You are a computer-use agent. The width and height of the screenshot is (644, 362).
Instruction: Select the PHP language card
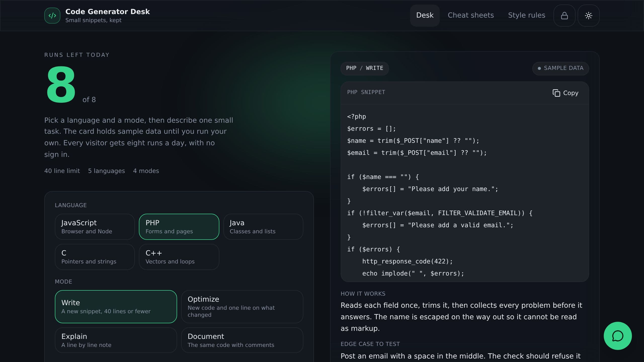[x=179, y=227]
